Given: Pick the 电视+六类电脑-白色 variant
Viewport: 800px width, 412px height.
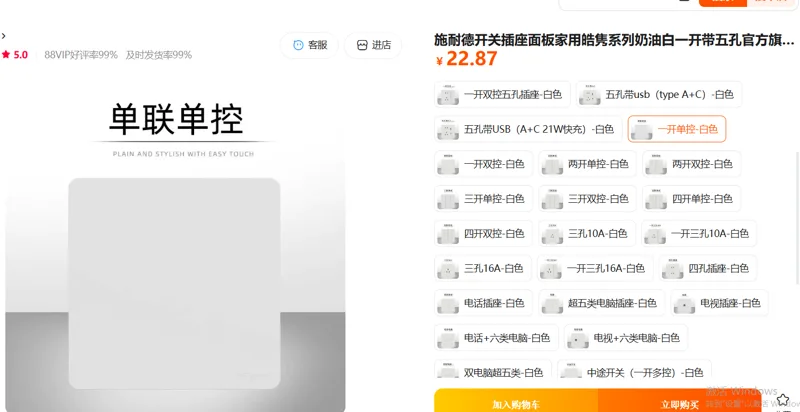Looking at the screenshot, I should tap(626, 337).
